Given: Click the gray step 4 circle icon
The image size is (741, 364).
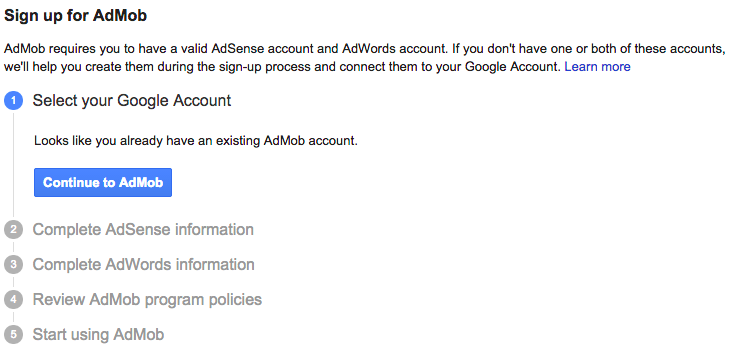Looking at the screenshot, I should [x=14, y=300].
